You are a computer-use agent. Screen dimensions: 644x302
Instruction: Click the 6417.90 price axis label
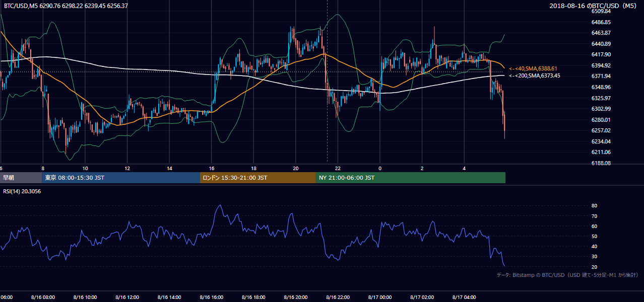pos(601,54)
